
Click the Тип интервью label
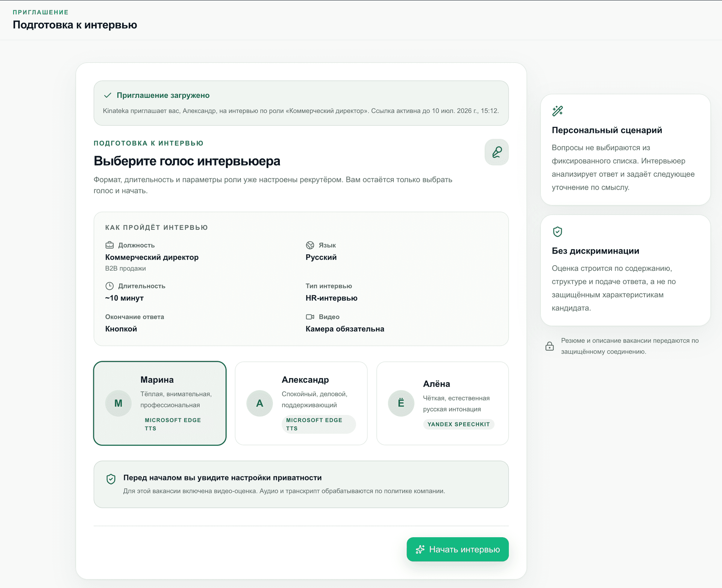(x=329, y=286)
